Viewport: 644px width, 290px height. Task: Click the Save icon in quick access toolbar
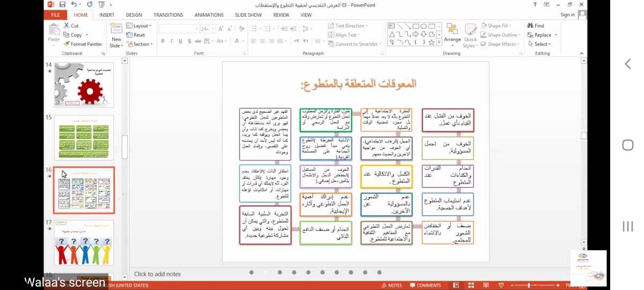click(62, 5)
